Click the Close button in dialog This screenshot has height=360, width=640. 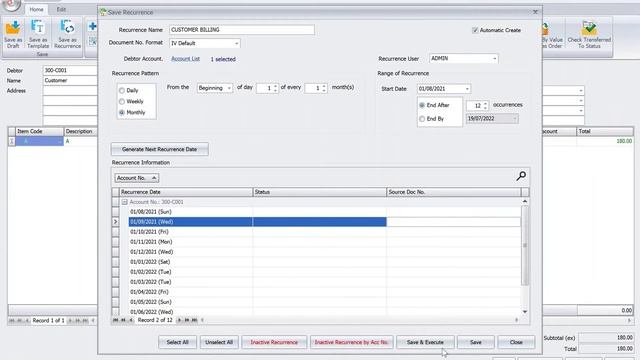(x=516, y=342)
